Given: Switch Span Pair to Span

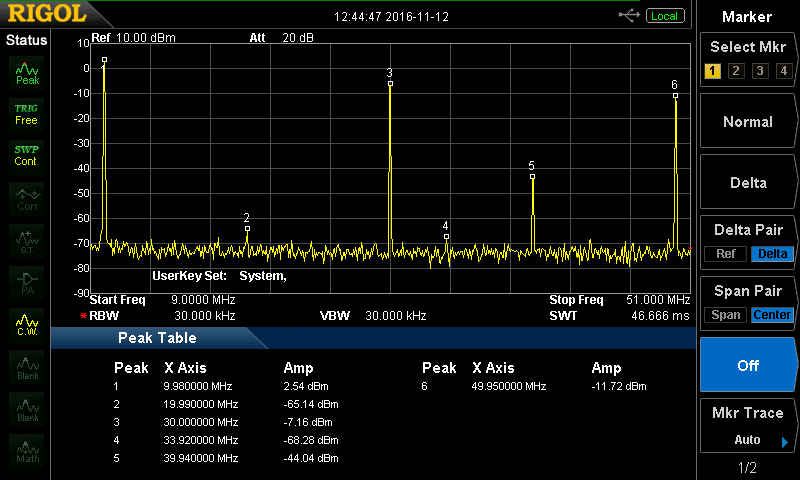Looking at the screenshot, I should (x=725, y=315).
